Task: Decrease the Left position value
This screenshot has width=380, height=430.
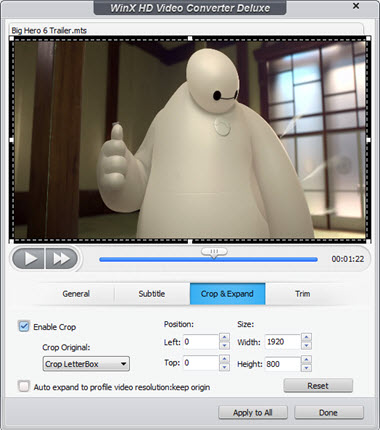Action: 225,345
